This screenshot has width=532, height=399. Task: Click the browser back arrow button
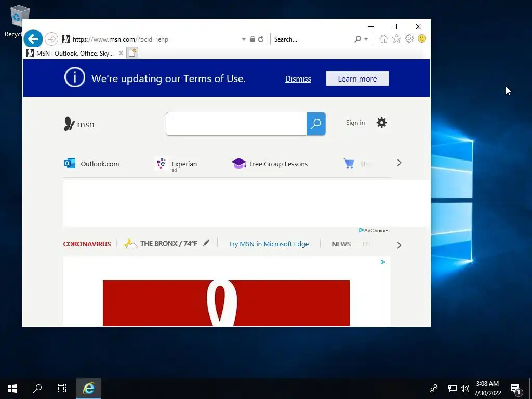pos(33,39)
